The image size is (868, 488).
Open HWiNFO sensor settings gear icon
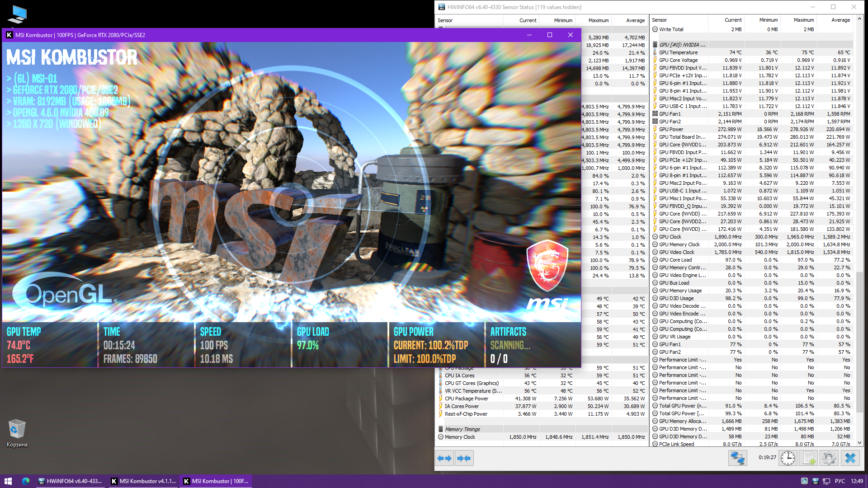(x=829, y=458)
